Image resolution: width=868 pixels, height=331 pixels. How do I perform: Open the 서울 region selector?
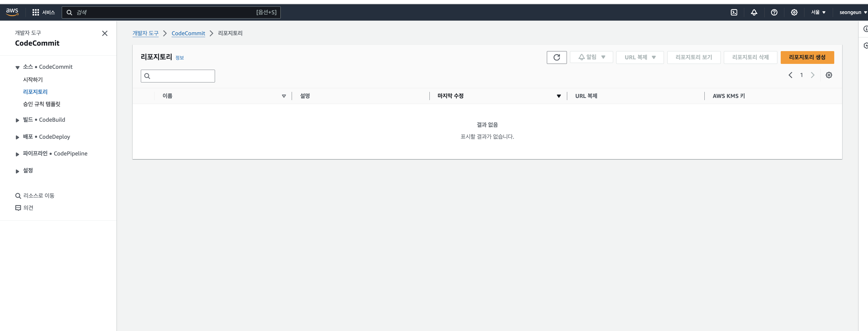[x=818, y=12]
